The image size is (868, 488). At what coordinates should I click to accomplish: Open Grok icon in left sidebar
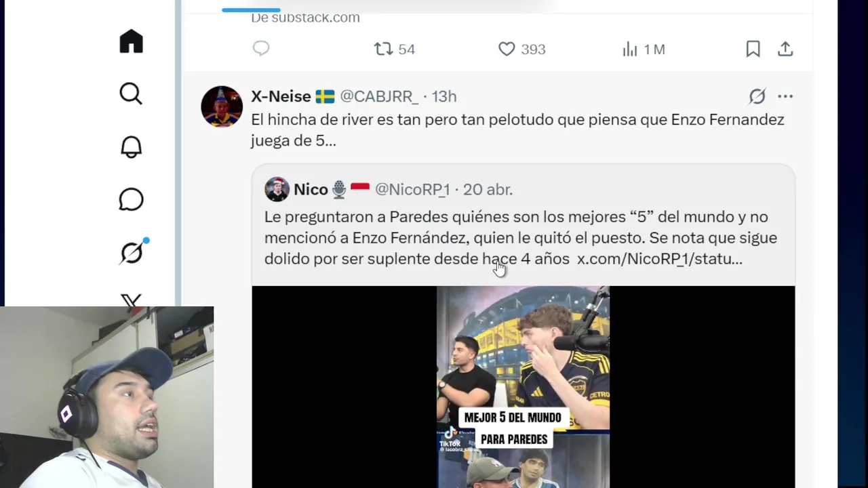pyautogui.click(x=131, y=252)
